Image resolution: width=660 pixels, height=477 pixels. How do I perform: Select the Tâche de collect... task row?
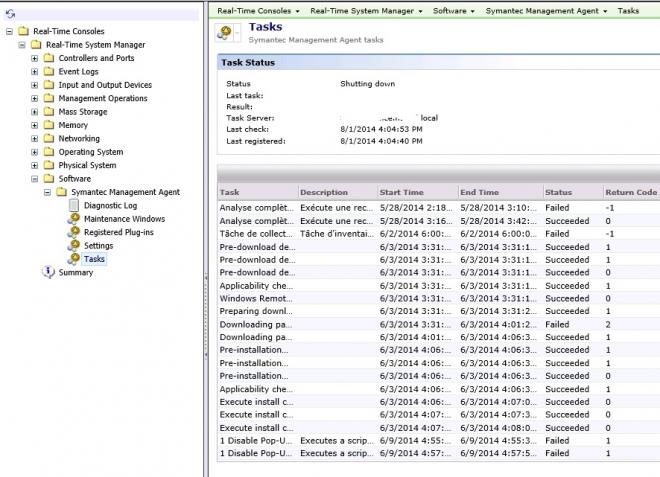[x=439, y=234]
